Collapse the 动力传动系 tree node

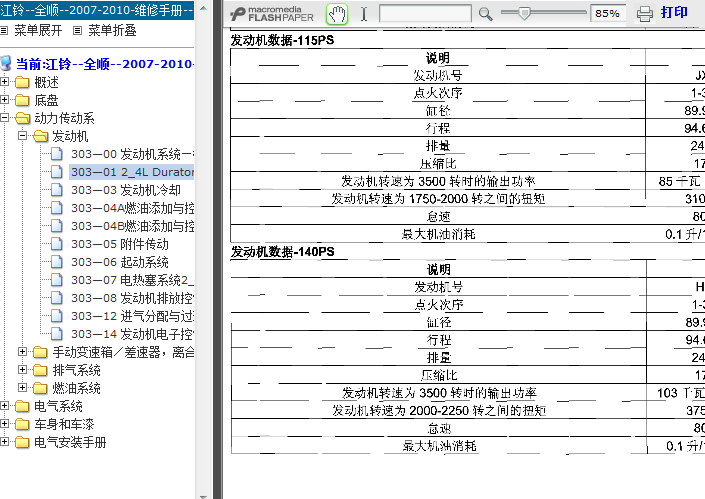4,118
